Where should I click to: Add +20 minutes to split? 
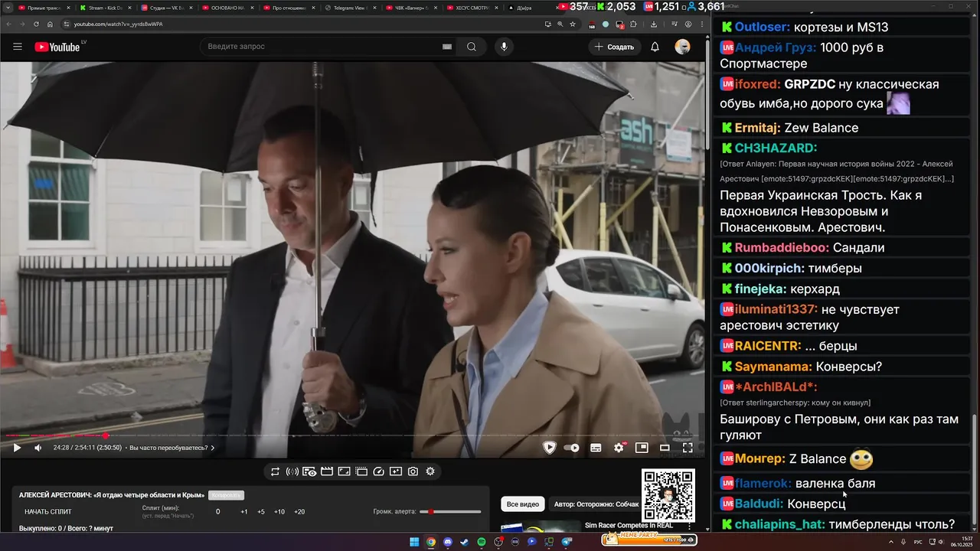(x=299, y=511)
